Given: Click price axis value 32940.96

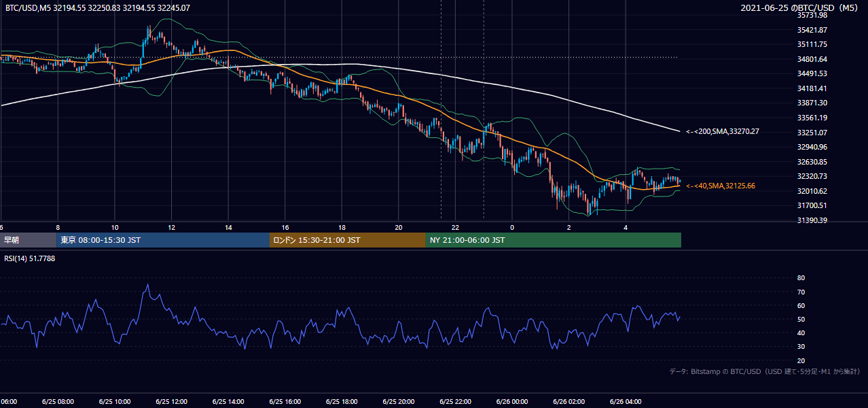Looking at the screenshot, I should [812, 147].
